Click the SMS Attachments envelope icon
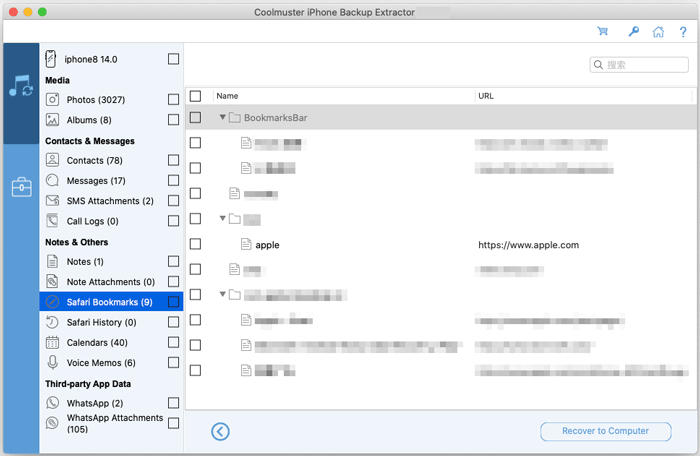700x456 pixels. [x=53, y=201]
